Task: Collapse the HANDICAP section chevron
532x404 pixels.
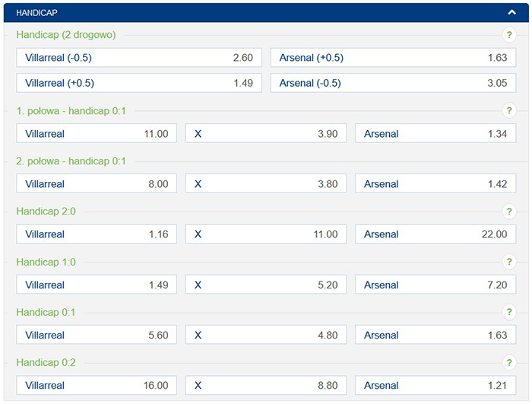Action: click(513, 12)
